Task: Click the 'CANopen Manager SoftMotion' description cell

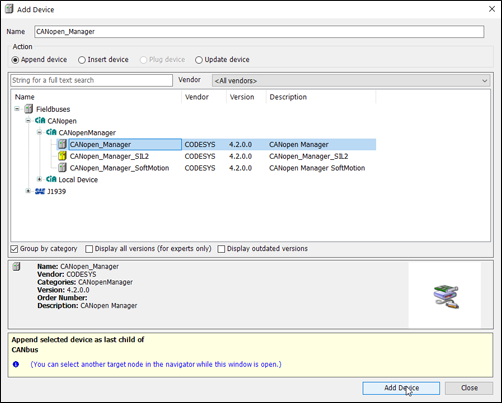Action: [317, 168]
